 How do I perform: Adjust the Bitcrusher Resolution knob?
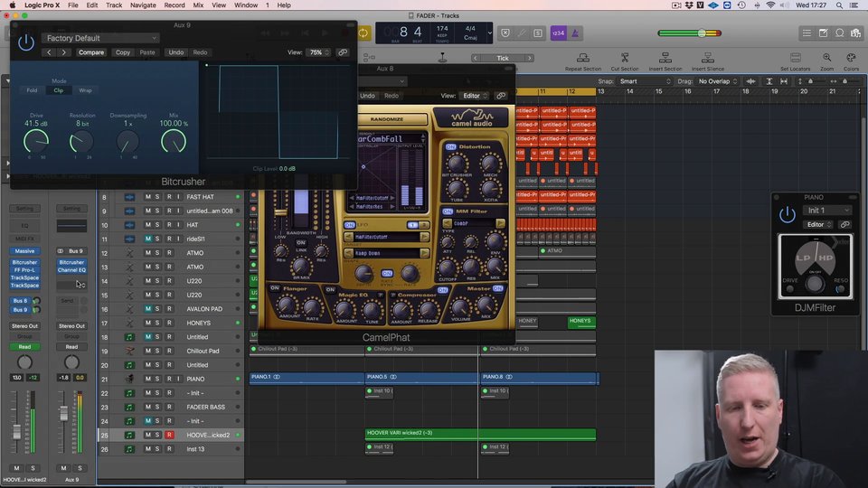[x=81, y=142]
